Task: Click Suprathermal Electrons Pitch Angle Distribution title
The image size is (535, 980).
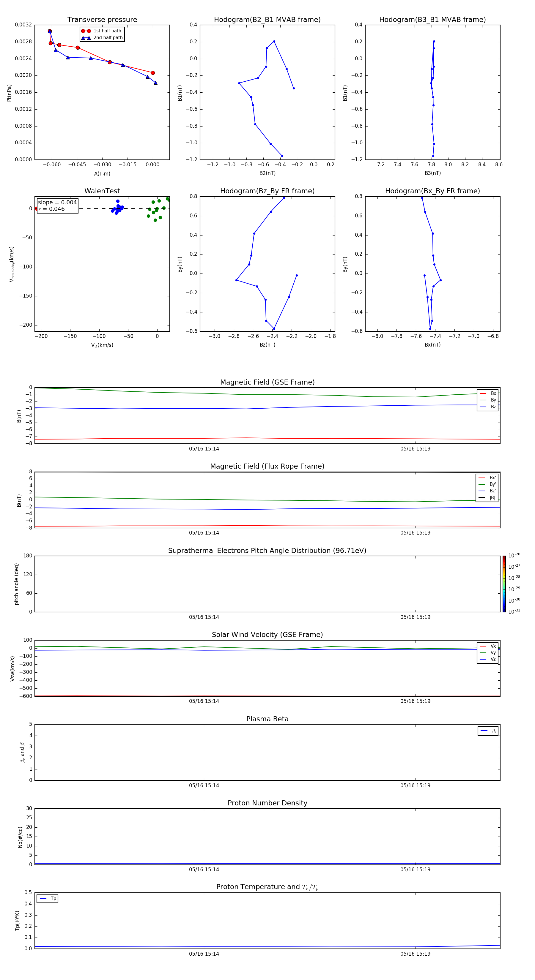Action: pos(267,551)
